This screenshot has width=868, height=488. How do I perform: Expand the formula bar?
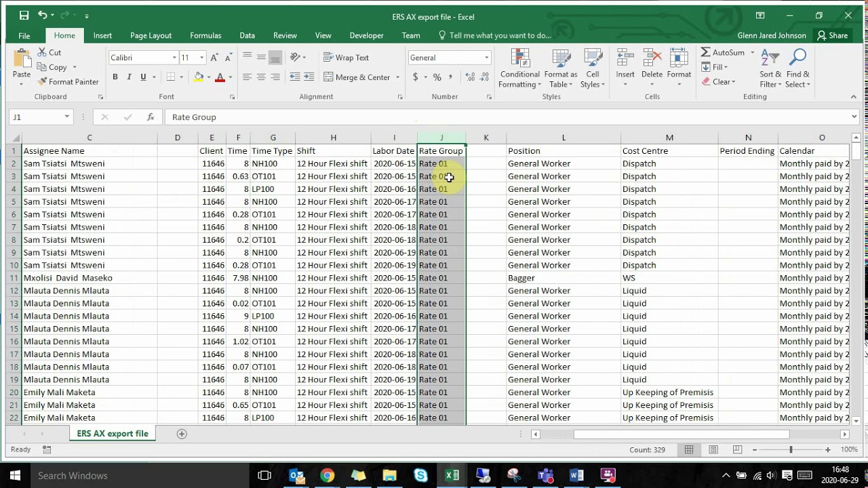coord(854,117)
